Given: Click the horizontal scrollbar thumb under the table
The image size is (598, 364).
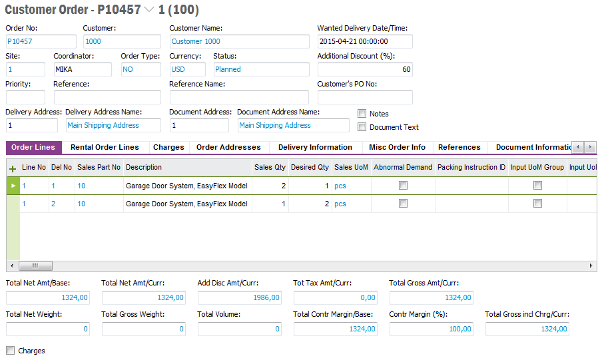Looking at the screenshot, I should pos(35,266).
